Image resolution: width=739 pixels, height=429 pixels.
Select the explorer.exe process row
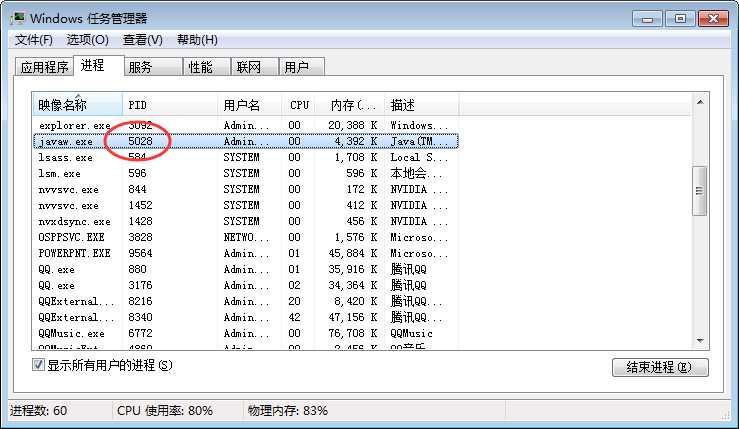pyautogui.click(x=246, y=125)
